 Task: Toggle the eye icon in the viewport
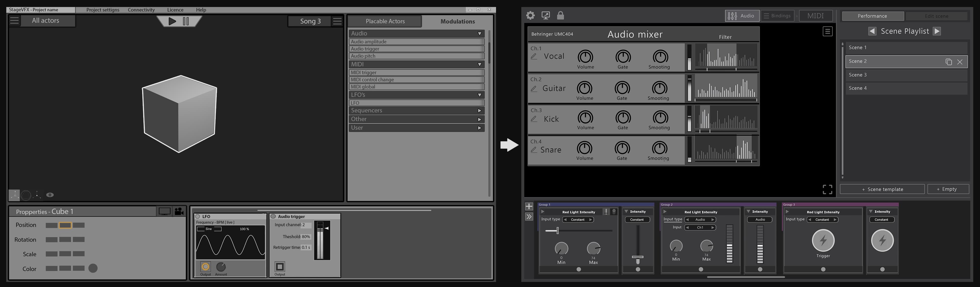tap(50, 195)
